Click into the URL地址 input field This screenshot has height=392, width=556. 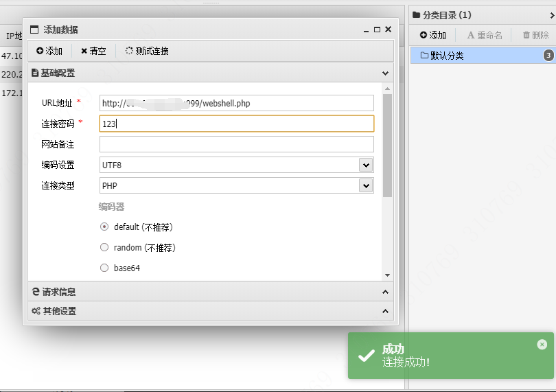click(237, 103)
